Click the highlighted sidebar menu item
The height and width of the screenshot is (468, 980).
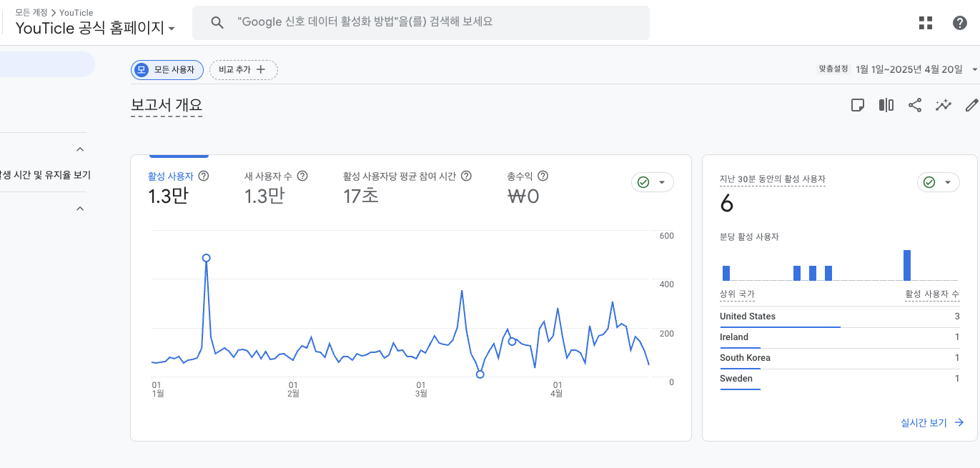click(x=47, y=64)
